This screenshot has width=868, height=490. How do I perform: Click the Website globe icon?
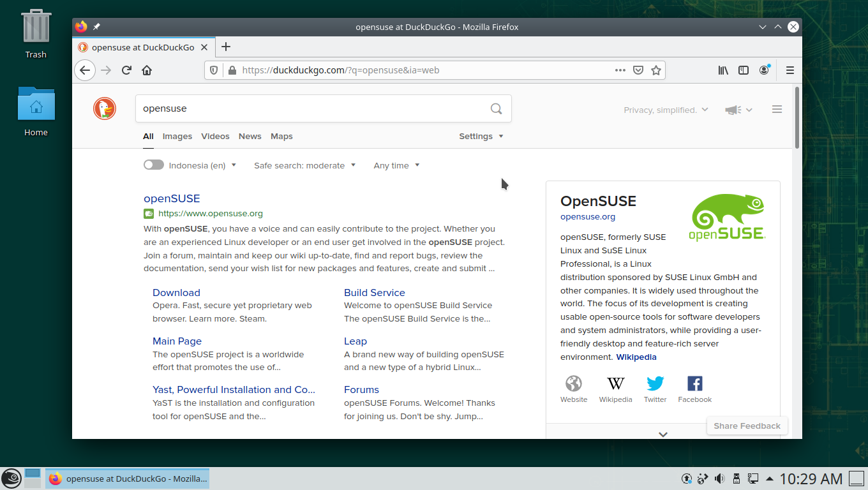574,383
